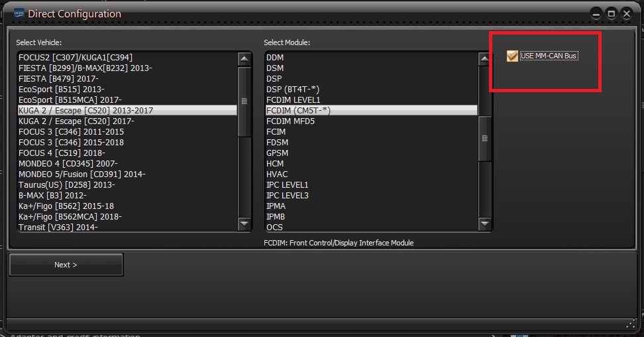Select the HVAC module
This screenshot has height=337, width=644.
277,174
